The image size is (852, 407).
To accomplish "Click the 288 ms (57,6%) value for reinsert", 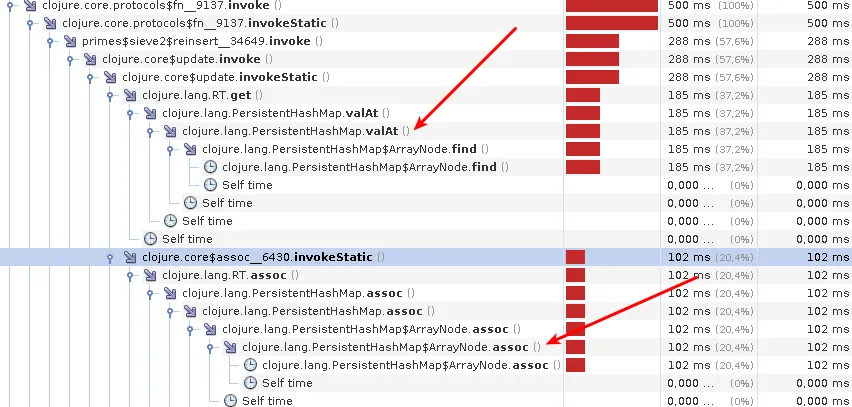I will click(711, 41).
